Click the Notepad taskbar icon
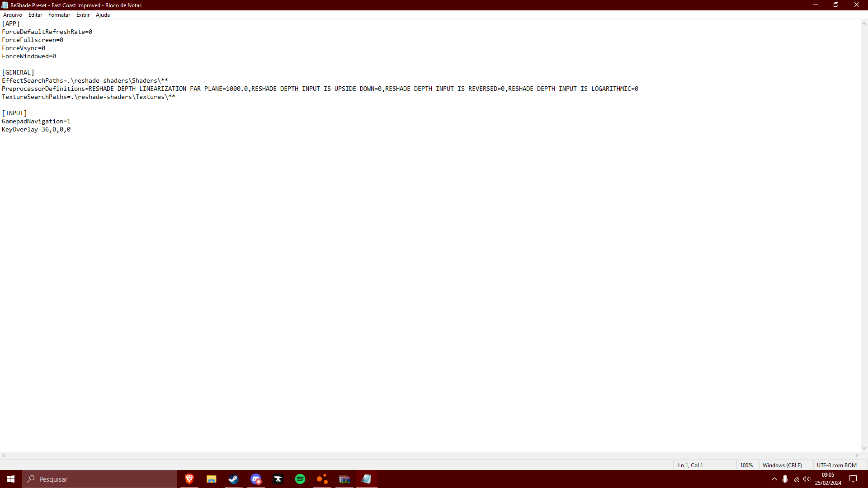The image size is (868, 488). (x=367, y=479)
